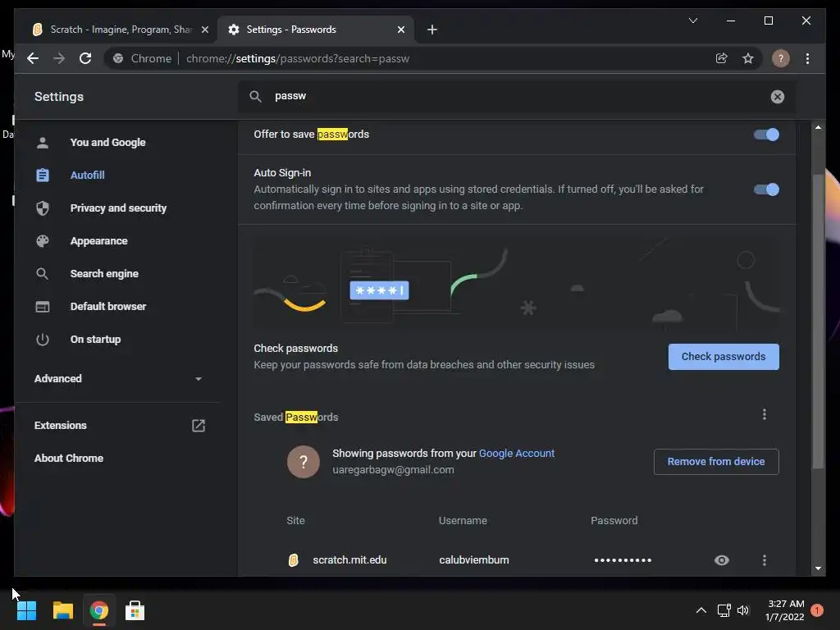Toggle Auto Sign-in switch

[766, 189]
